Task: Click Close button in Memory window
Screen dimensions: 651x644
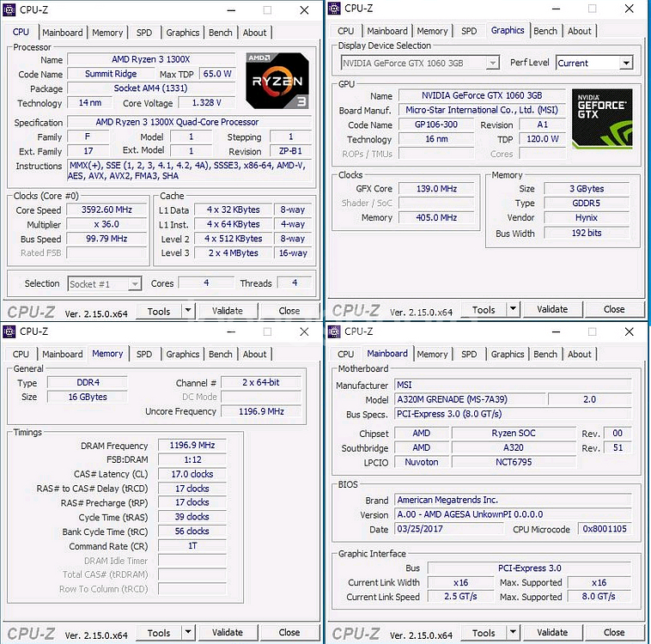Action: tap(289, 632)
